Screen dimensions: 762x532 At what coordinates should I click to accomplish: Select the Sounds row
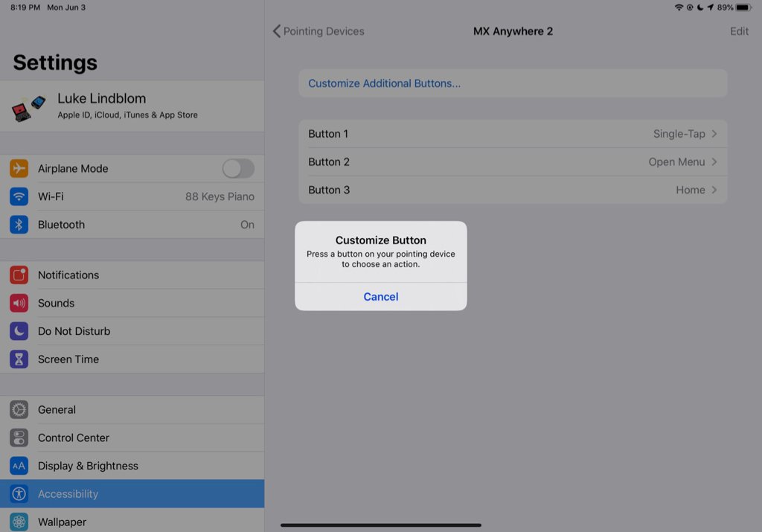132,303
